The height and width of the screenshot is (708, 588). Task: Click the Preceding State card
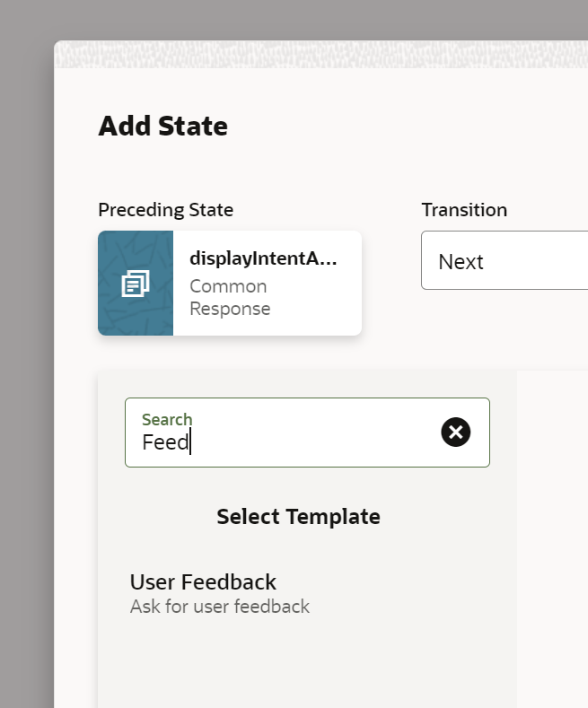pos(230,284)
